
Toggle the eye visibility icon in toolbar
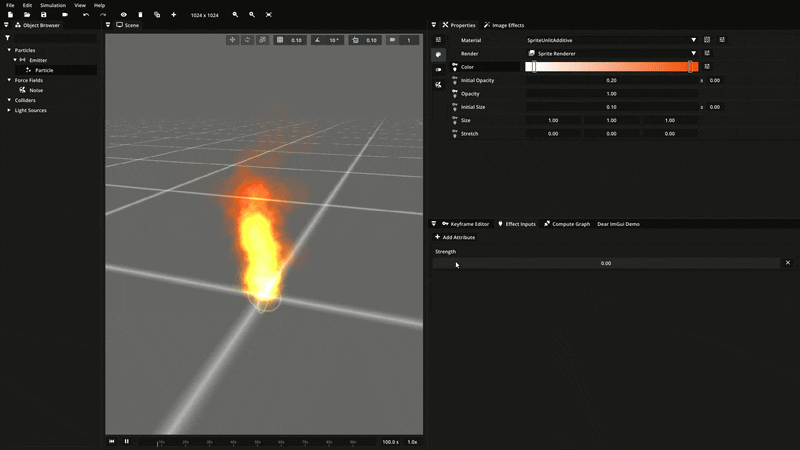tap(124, 15)
